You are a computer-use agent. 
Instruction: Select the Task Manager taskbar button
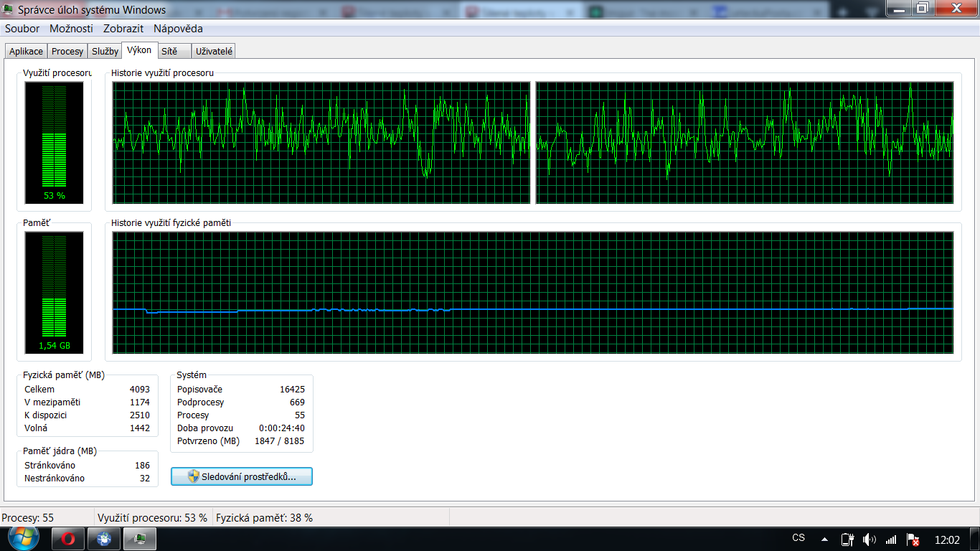click(x=140, y=539)
